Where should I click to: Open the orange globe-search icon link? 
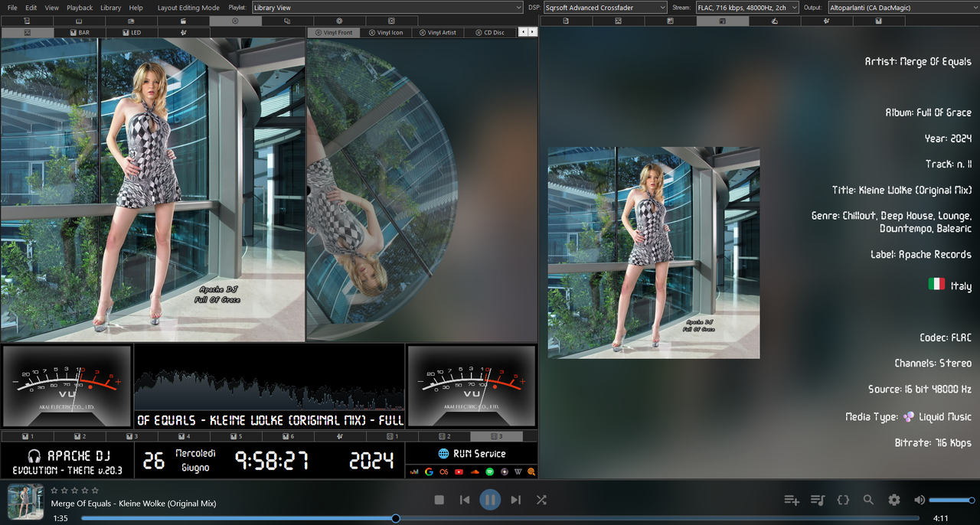[531, 471]
